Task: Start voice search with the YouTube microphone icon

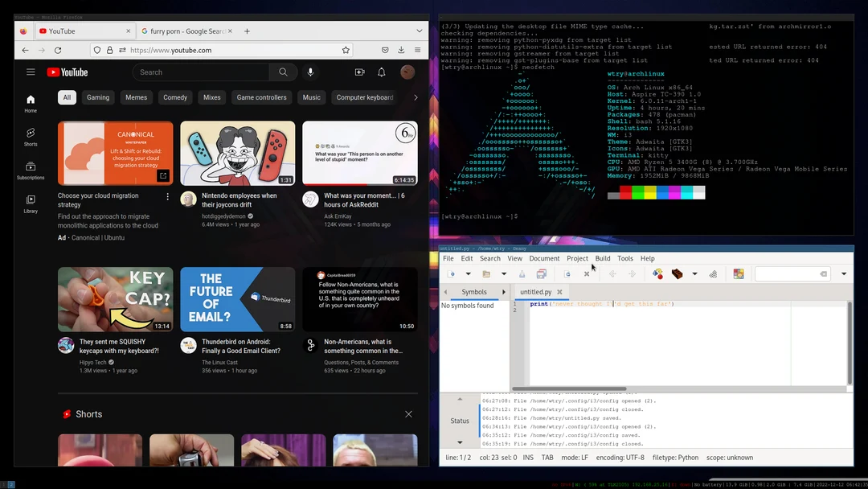Action: click(x=310, y=72)
